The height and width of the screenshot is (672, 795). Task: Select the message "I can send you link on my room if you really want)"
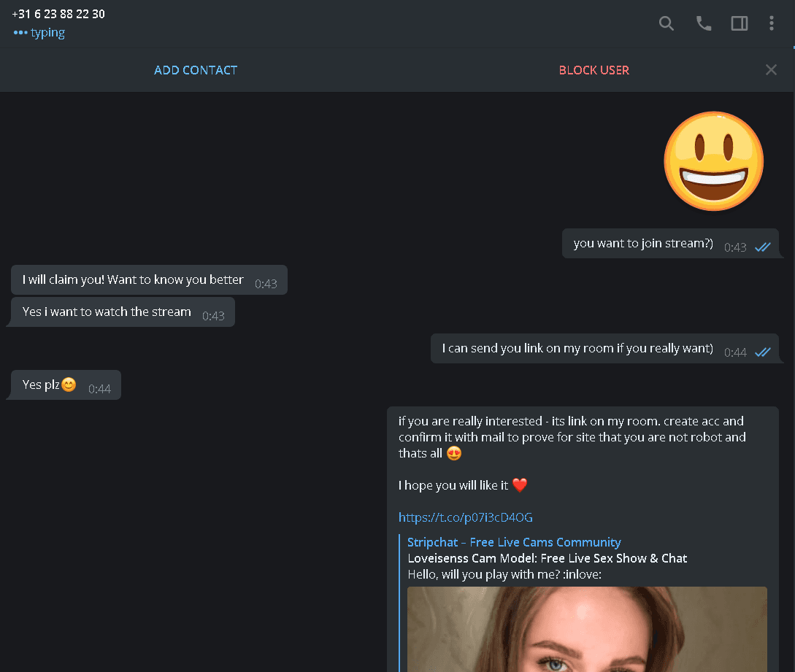pyautogui.click(x=604, y=349)
